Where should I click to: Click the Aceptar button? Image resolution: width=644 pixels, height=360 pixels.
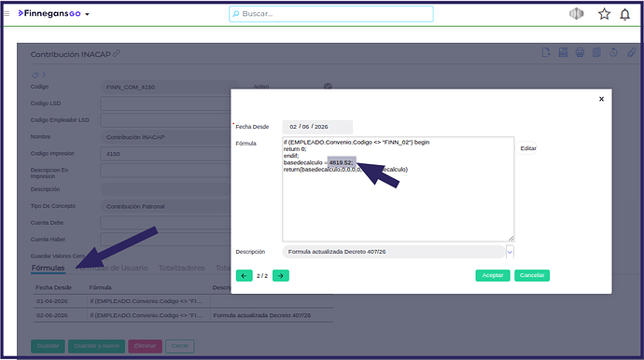[x=493, y=275]
